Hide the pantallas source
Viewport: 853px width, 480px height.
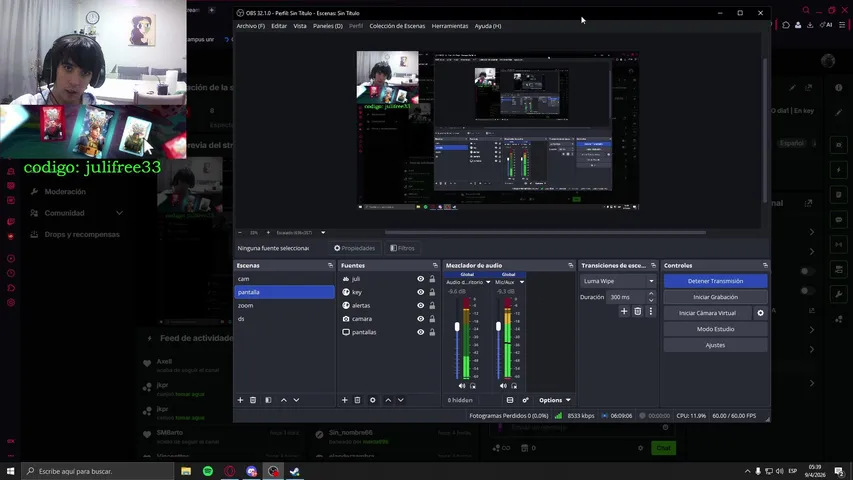click(x=421, y=332)
